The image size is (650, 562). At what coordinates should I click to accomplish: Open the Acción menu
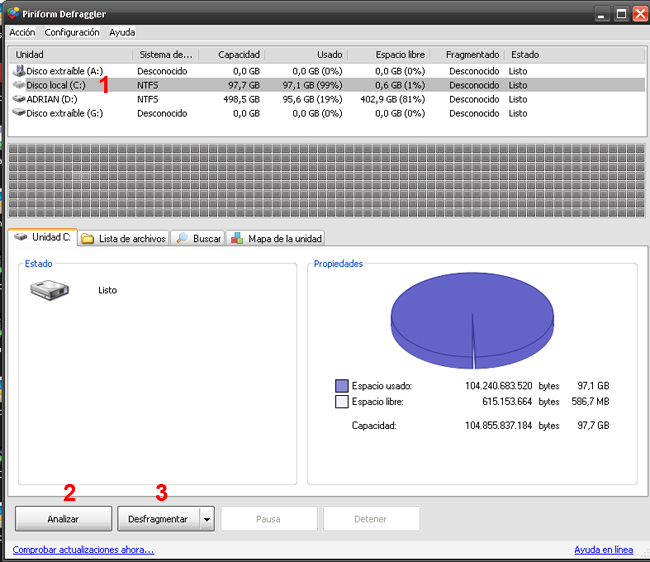pos(22,32)
